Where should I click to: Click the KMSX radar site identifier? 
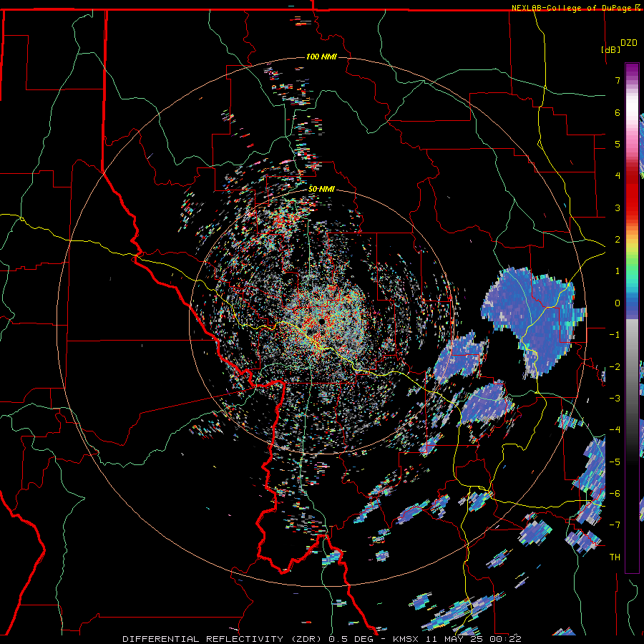[407, 639]
